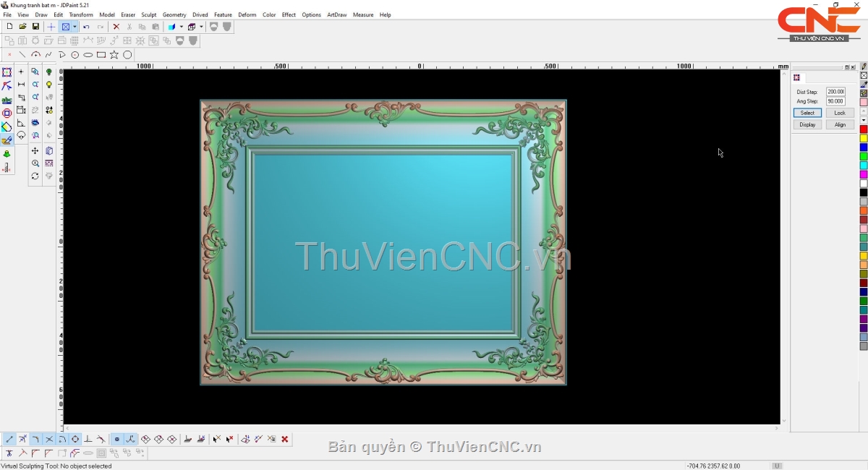The image size is (868, 470).
Task: Select the abc text tool
Action: tap(7, 100)
